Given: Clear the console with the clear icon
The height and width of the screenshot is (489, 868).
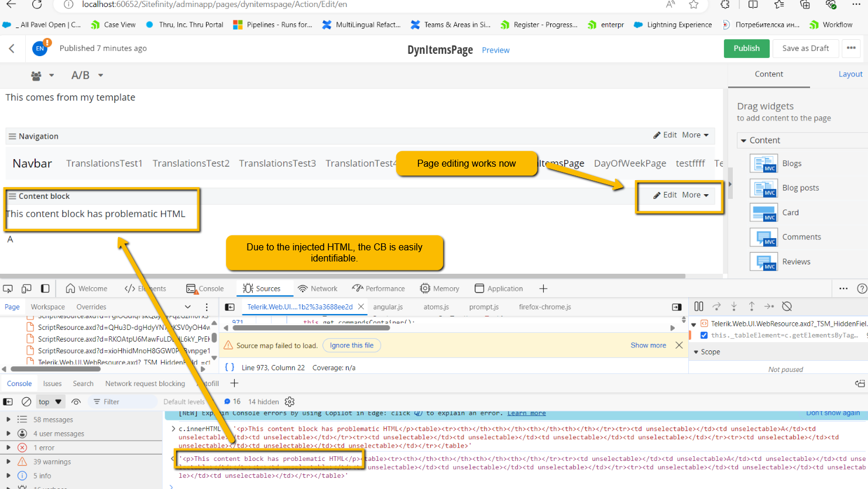Looking at the screenshot, I should [26, 402].
